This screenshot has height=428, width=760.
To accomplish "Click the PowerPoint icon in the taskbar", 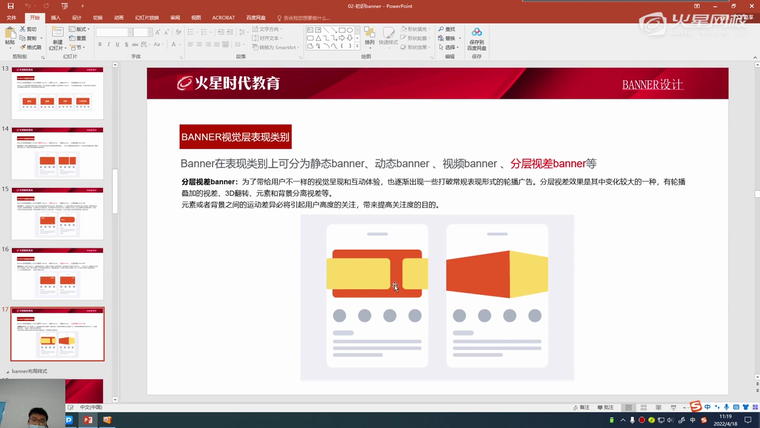I will pyautogui.click(x=86, y=420).
